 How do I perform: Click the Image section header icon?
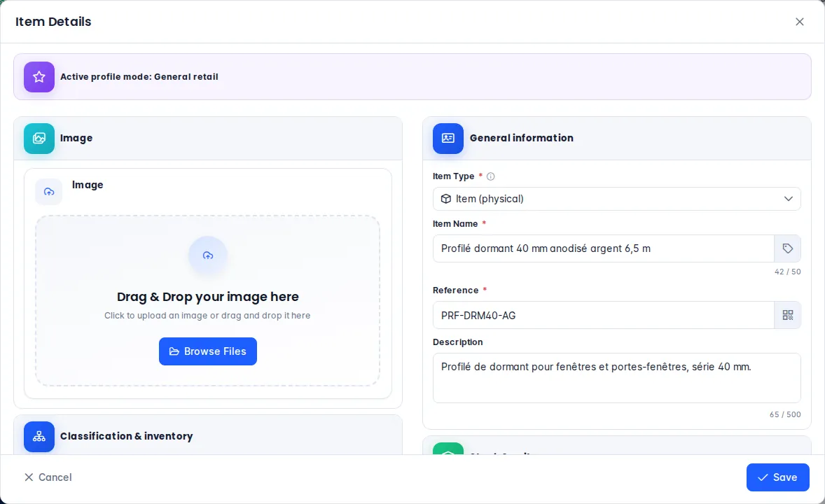[39, 139]
